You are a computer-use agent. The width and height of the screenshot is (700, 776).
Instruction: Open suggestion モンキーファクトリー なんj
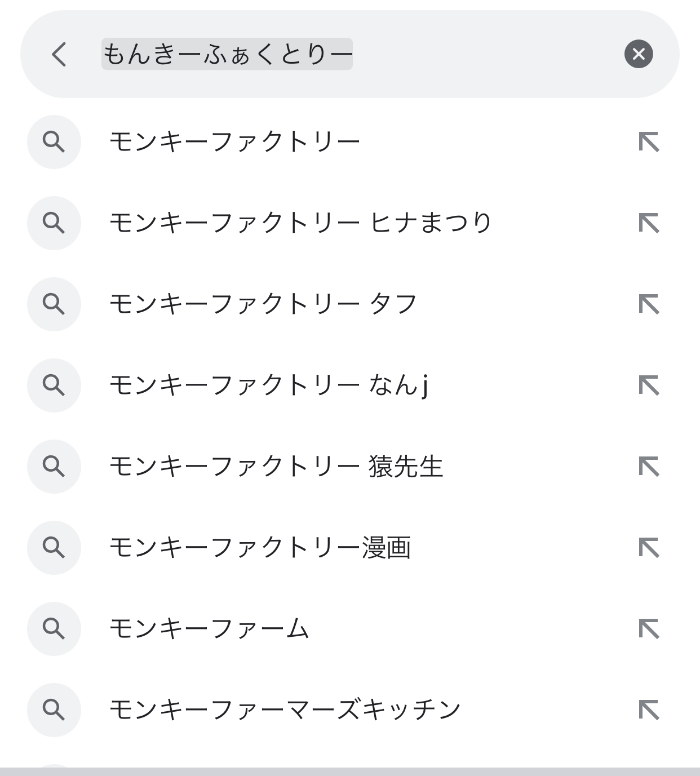pyautogui.click(x=350, y=385)
